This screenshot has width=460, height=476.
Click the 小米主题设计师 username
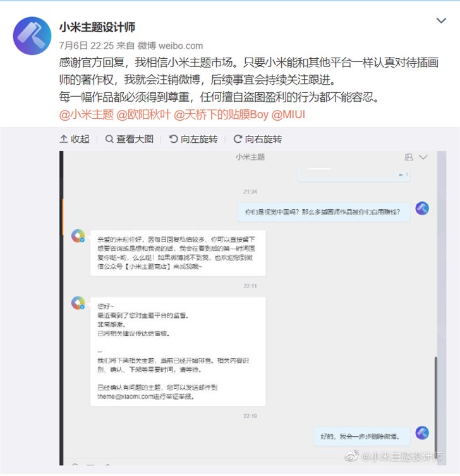(97, 27)
